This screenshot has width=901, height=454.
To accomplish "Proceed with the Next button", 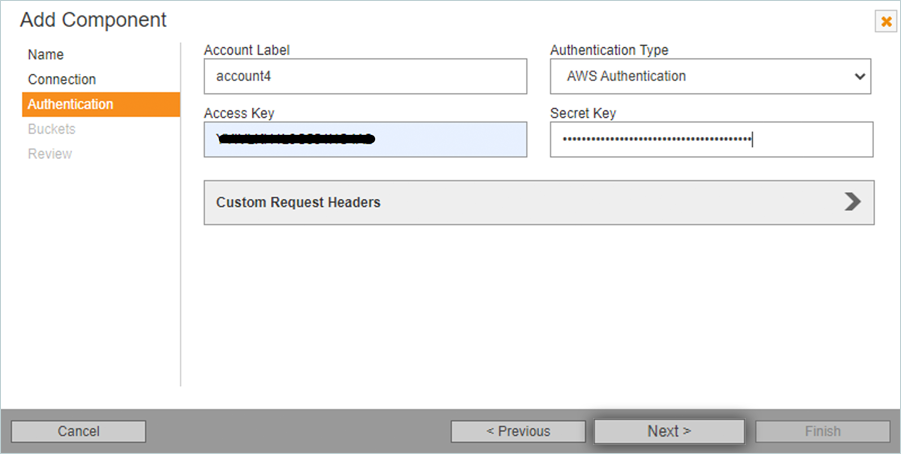I will point(669,431).
